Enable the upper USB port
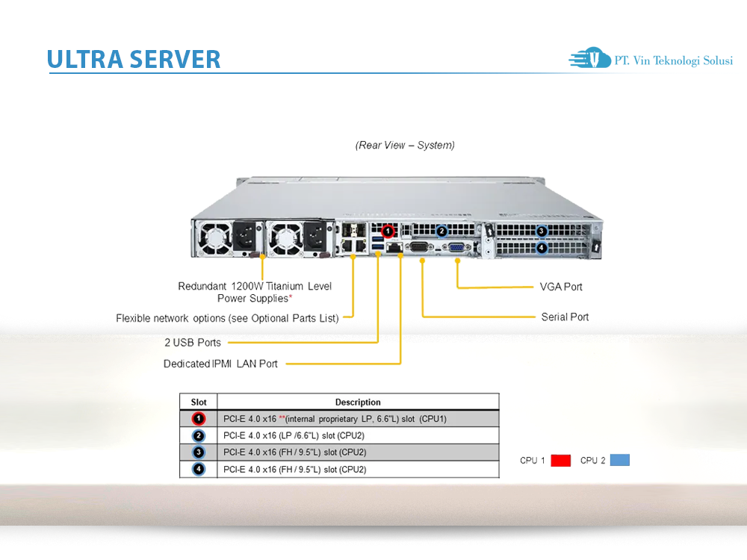The image size is (747, 560). [376, 240]
